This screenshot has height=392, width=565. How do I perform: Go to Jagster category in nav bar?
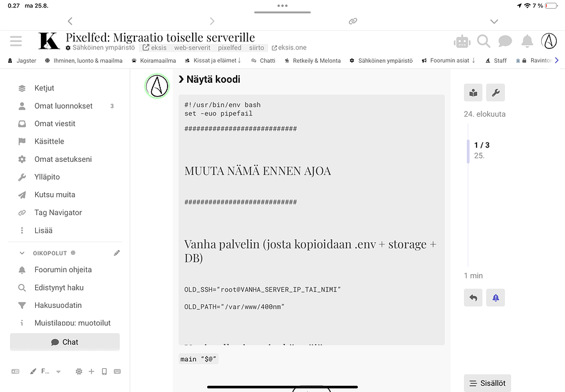[22, 60]
